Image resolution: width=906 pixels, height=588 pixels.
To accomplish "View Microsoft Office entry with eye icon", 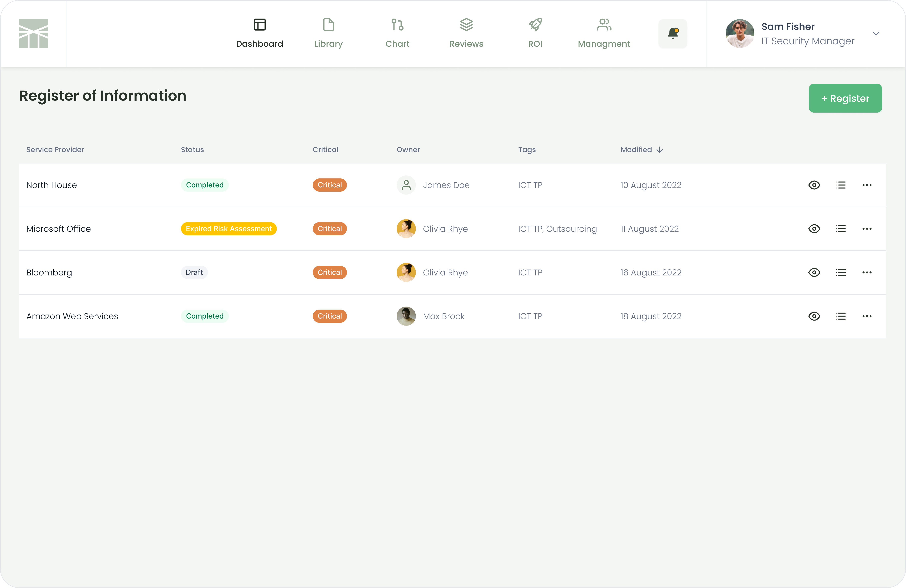I will [x=814, y=229].
